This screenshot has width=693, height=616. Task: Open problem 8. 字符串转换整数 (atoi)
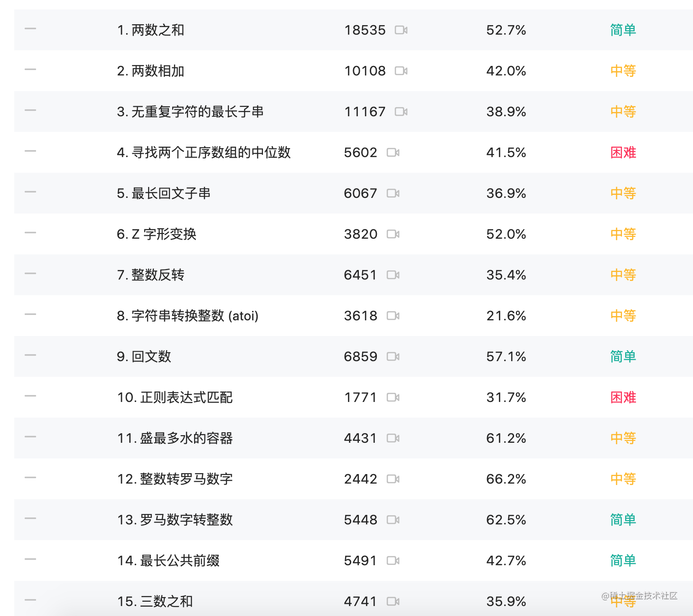(x=187, y=316)
